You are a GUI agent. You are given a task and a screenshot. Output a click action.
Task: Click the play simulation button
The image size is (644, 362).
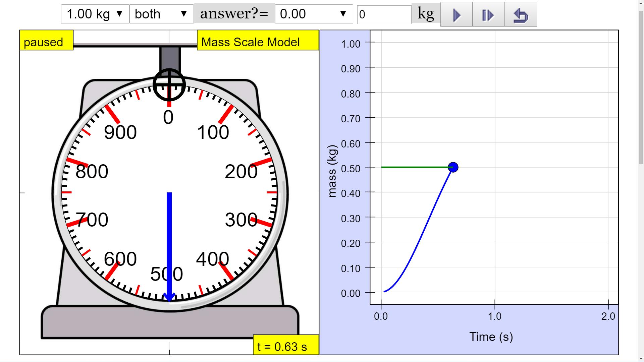tap(456, 15)
